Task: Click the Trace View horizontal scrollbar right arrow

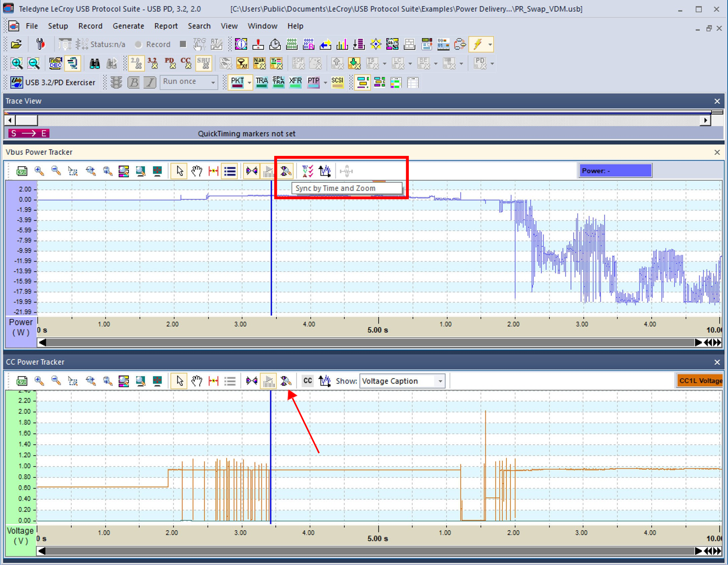Action: pos(705,120)
